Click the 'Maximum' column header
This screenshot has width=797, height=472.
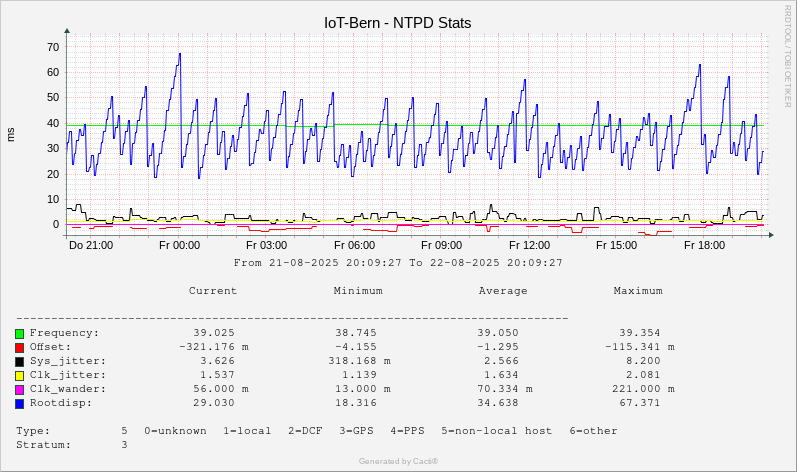tap(638, 291)
